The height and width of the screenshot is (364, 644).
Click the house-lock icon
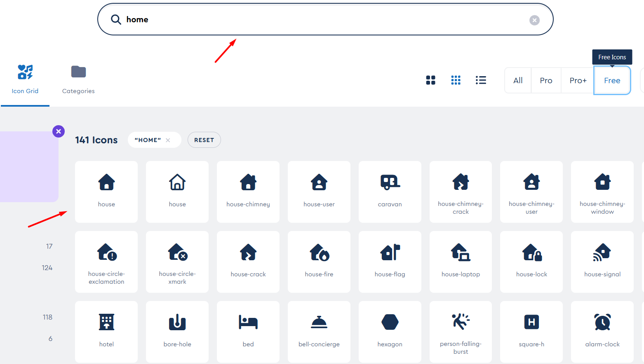coord(531,262)
